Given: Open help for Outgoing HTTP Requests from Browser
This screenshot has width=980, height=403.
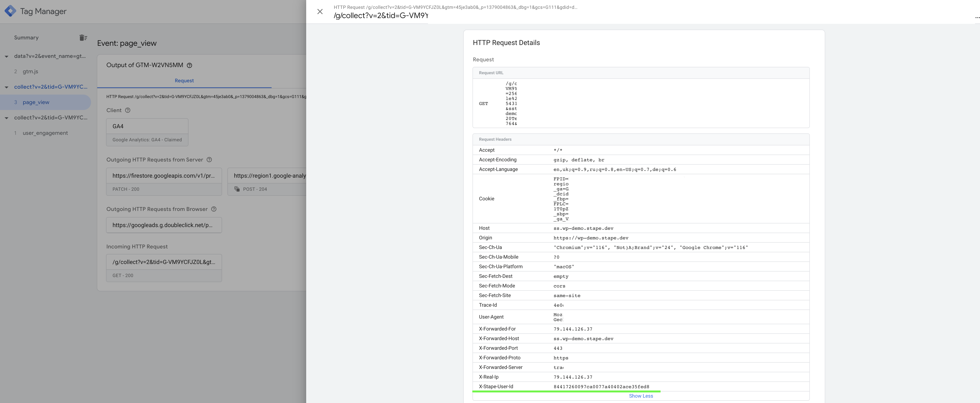Looking at the screenshot, I should 214,209.
